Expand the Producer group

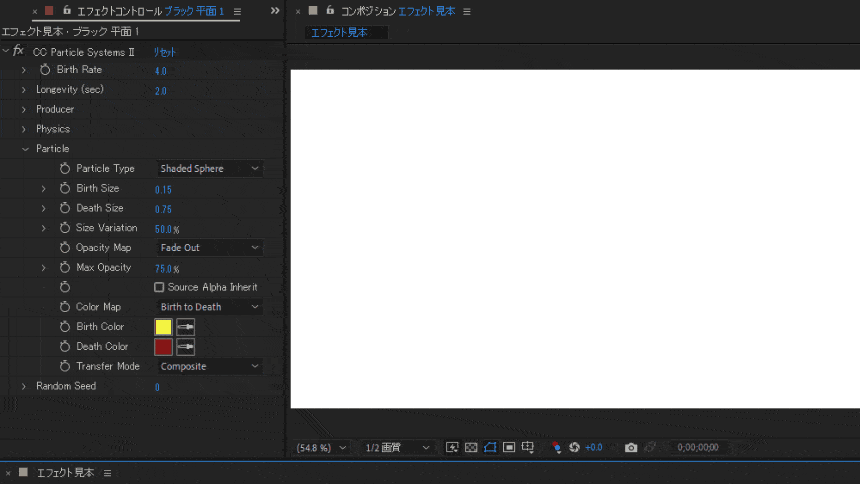24,110
